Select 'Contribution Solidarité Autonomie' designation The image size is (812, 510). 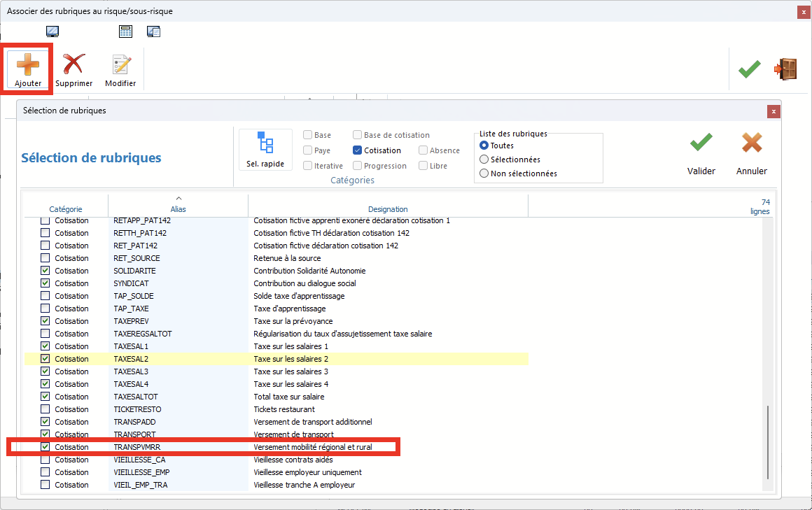pos(309,271)
